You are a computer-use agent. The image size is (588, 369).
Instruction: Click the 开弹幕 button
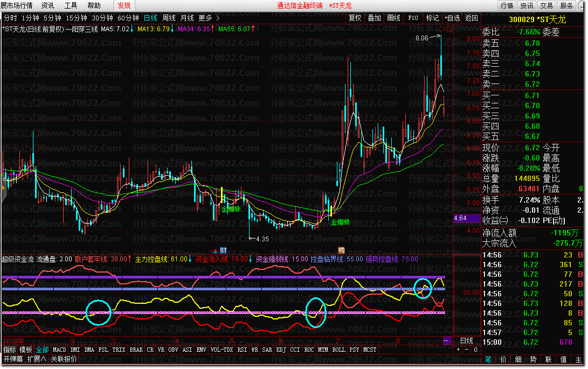coord(13,359)
